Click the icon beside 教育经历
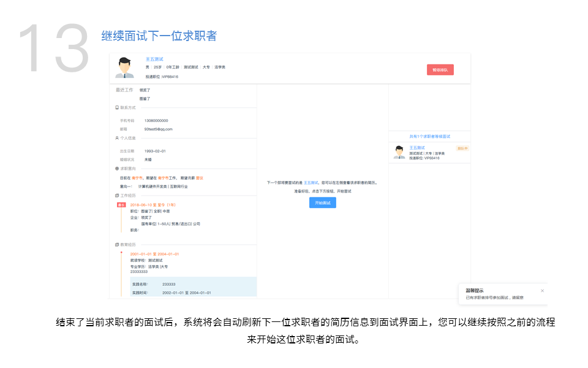 point(117,245)
